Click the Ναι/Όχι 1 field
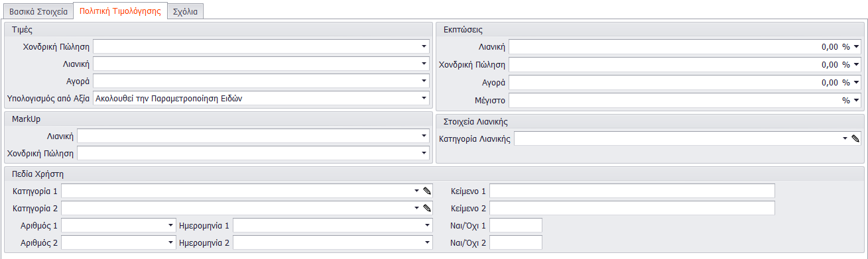 [x=516, y=225]
